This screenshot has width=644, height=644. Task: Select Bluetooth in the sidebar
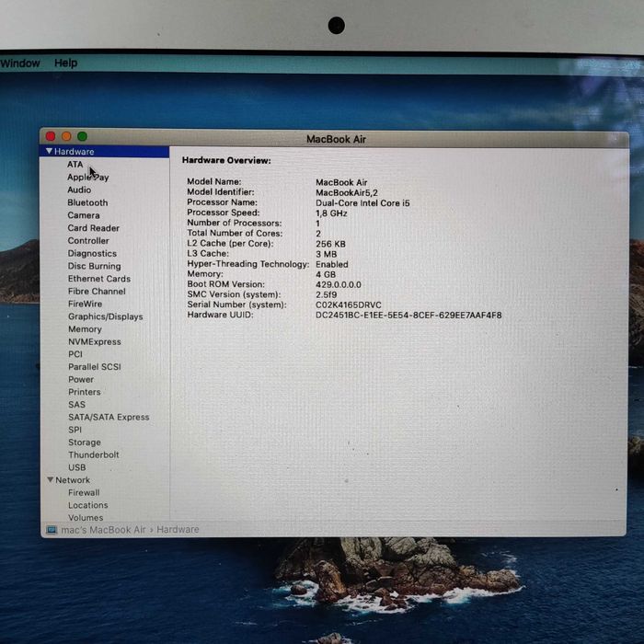(x=87, y=202)
